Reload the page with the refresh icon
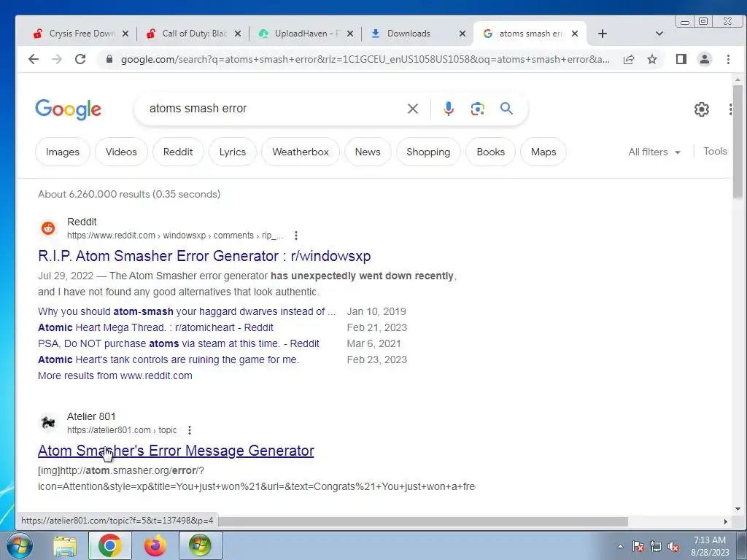The height and width of the screenshot is (560, 747). point(80,59)
